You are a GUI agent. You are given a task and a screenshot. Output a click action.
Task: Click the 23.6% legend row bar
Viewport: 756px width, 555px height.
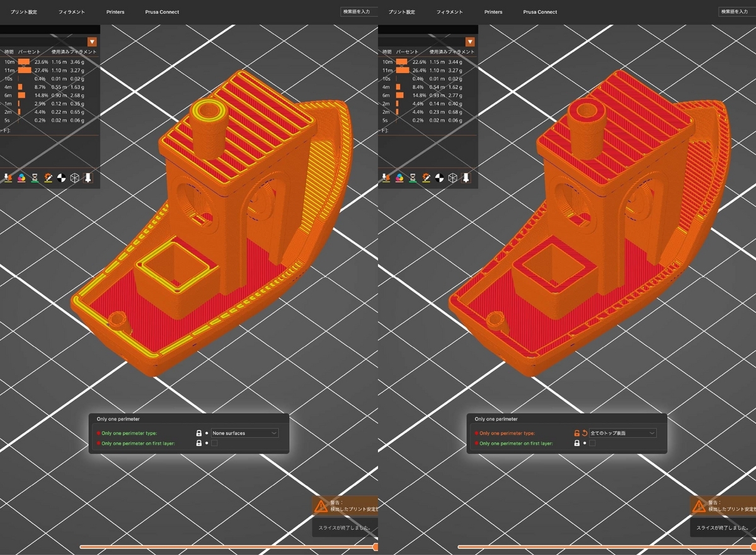pos(24,62)
